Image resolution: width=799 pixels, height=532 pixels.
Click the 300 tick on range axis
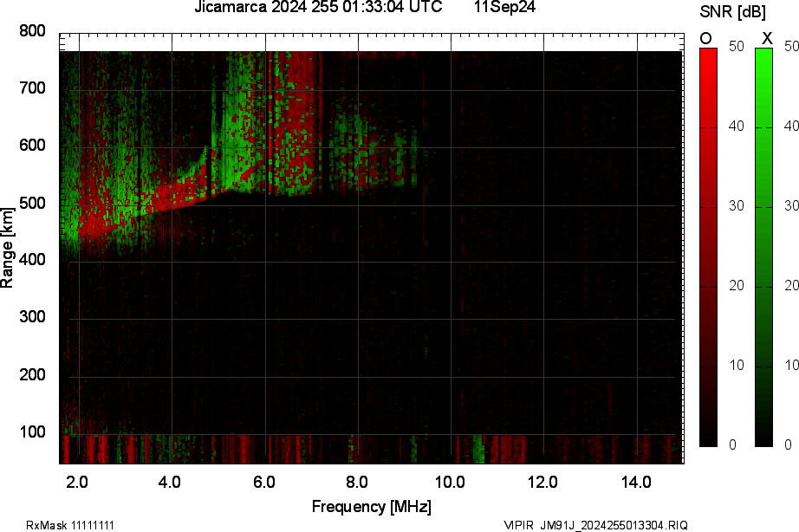[x=32, y=318]
